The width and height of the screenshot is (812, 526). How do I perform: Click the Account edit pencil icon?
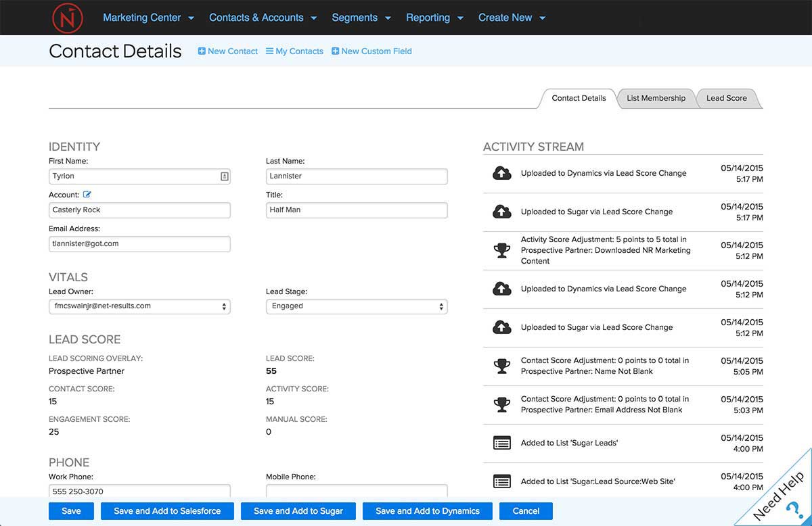87,195
